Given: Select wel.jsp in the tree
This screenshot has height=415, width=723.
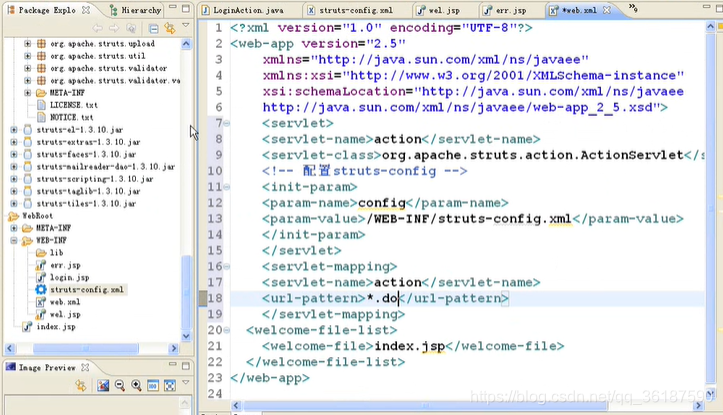Looking at the screenshot, I should point(65,314).
